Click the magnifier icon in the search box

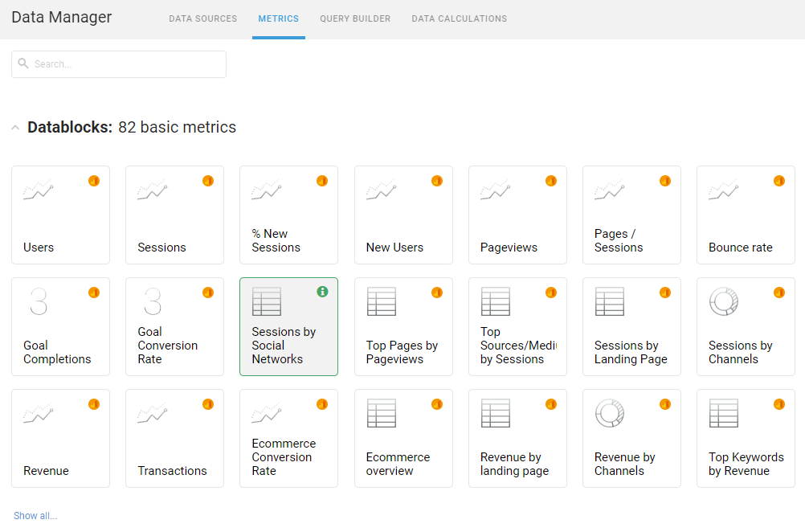(x=23, y=64)
